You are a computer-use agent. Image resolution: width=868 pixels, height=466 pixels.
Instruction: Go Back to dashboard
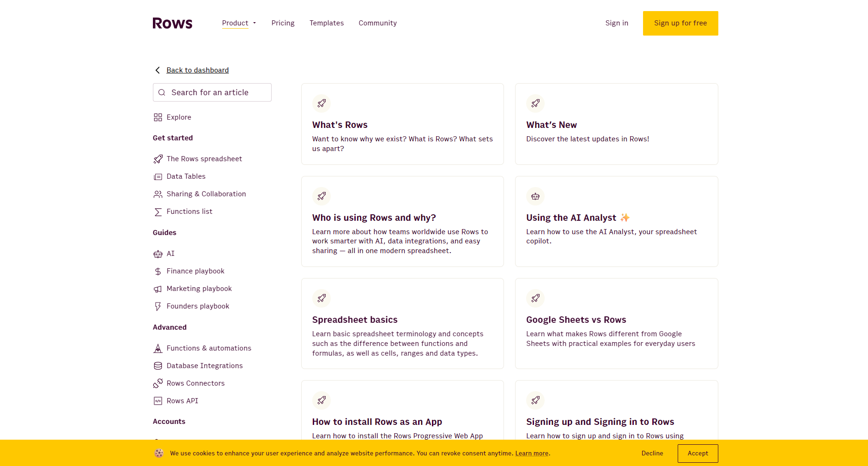tap(198, 70)
